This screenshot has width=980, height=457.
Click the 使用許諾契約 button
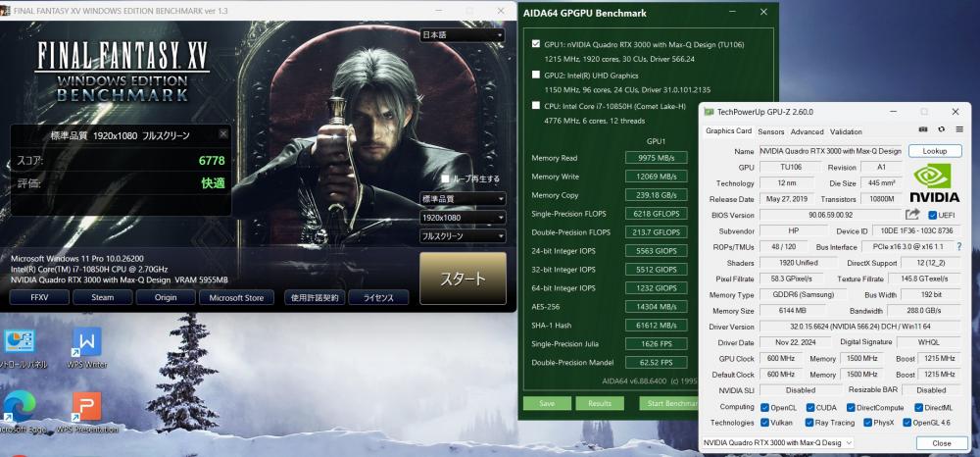315,297
